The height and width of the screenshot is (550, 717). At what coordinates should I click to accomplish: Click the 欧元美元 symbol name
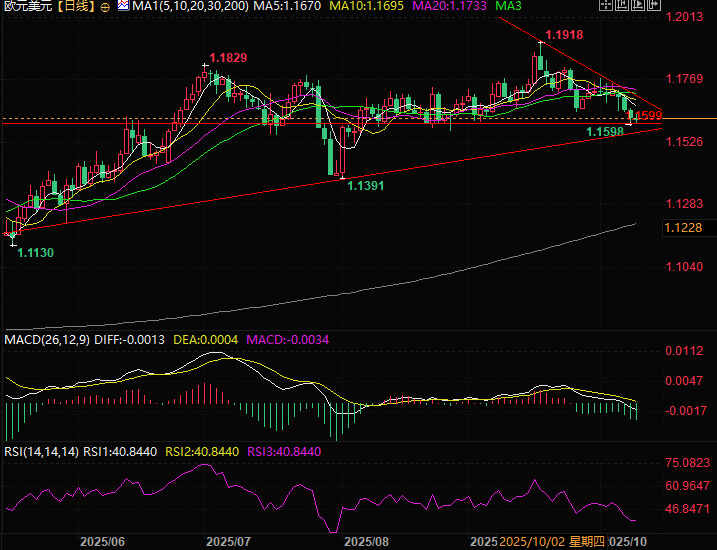coord(27,7)
